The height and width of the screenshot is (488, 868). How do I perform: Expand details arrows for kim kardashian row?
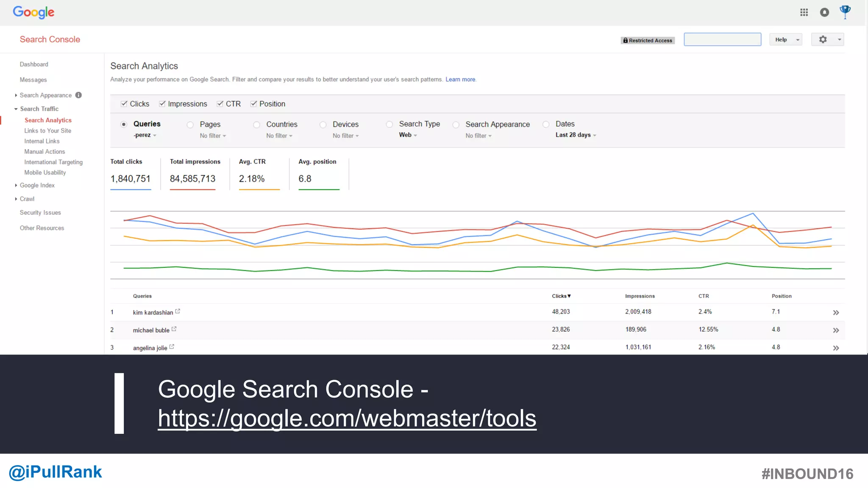pyautogui.click(x=836, y=313)
